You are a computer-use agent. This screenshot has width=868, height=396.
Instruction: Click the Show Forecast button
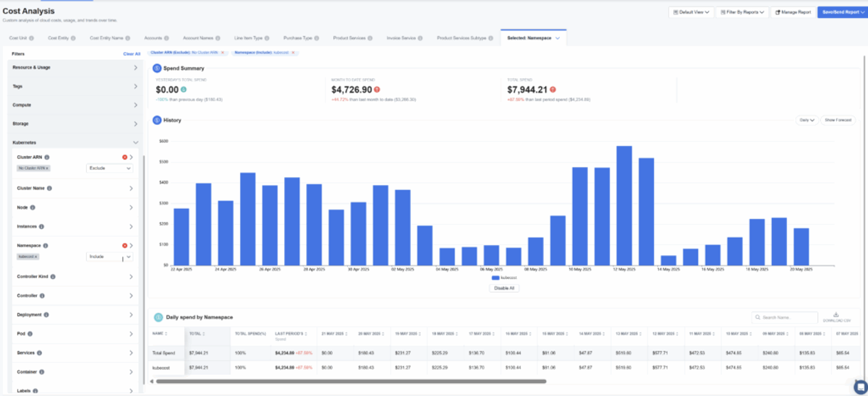point(838,120)
